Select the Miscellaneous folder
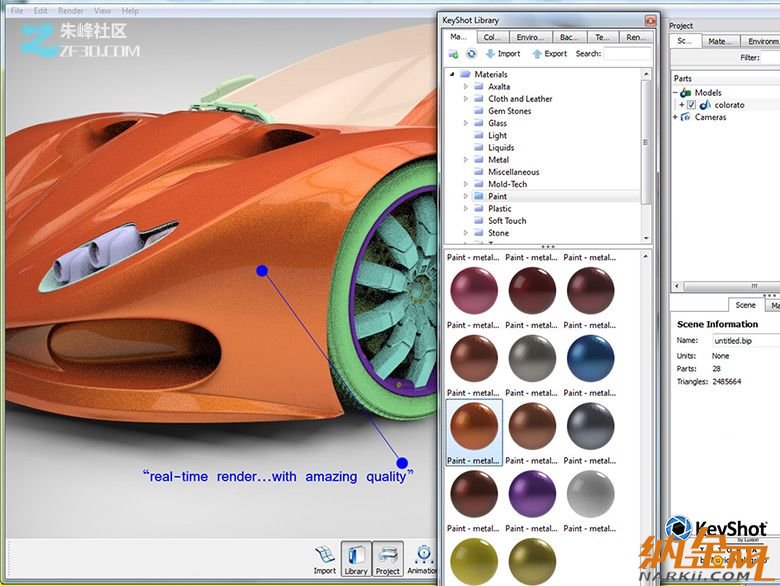780x586 pixels. pyautogui.click(x=513, y=172)
